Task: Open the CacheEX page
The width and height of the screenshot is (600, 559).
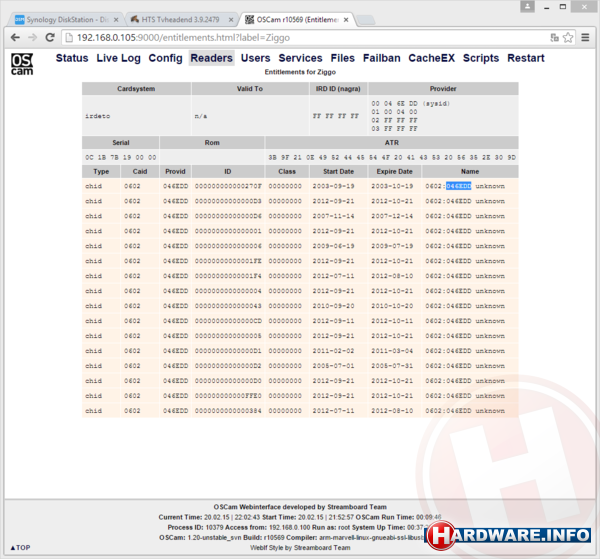Action: coord(432,58)
